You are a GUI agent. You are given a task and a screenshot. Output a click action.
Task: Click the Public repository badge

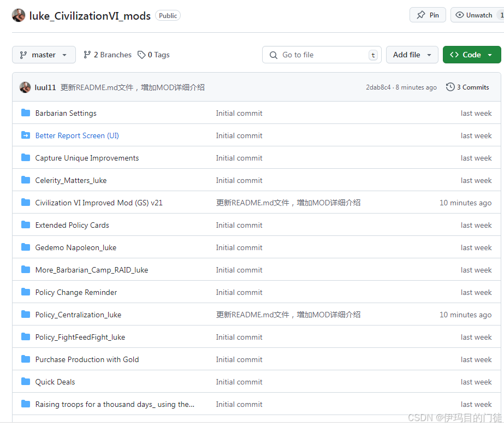pyautogui.click(x=168, y=16)
